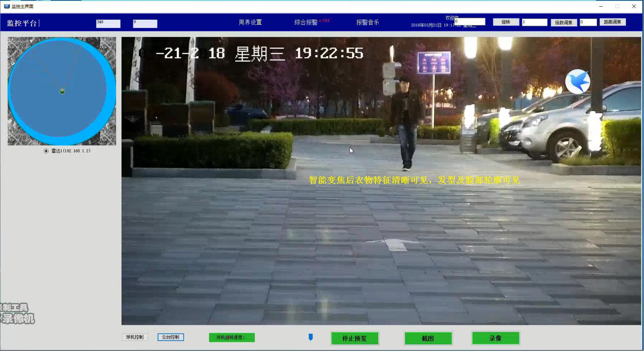
Task: Open 球机控制 dome camera control
Action: (x=135, y=336)
